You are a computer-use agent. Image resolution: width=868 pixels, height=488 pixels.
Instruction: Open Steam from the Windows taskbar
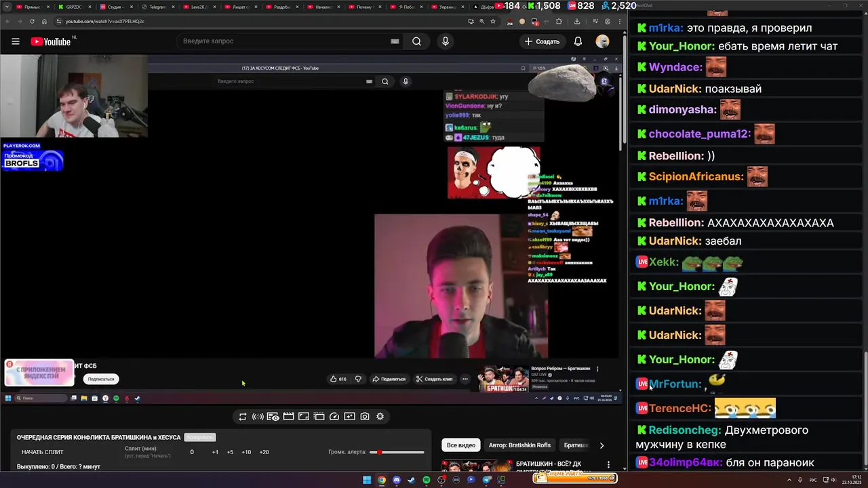(411, 480)
